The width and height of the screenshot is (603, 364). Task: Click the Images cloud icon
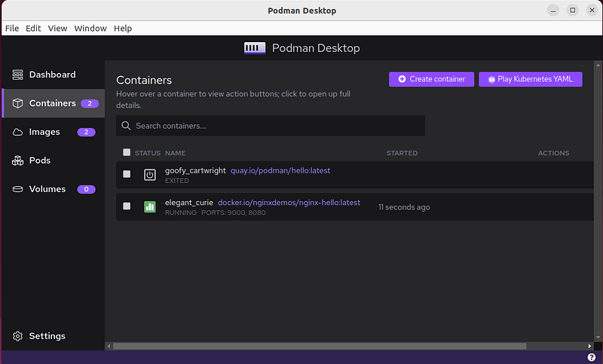click(17, 132)
